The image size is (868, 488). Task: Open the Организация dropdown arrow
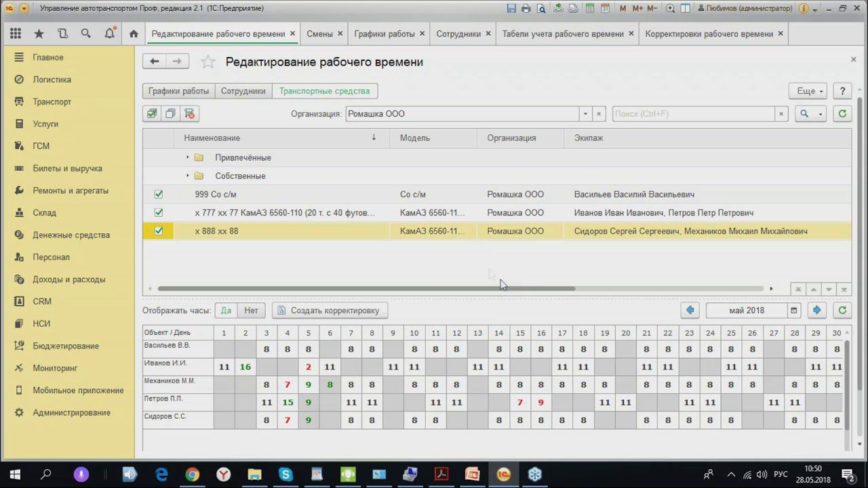[585, 114]
